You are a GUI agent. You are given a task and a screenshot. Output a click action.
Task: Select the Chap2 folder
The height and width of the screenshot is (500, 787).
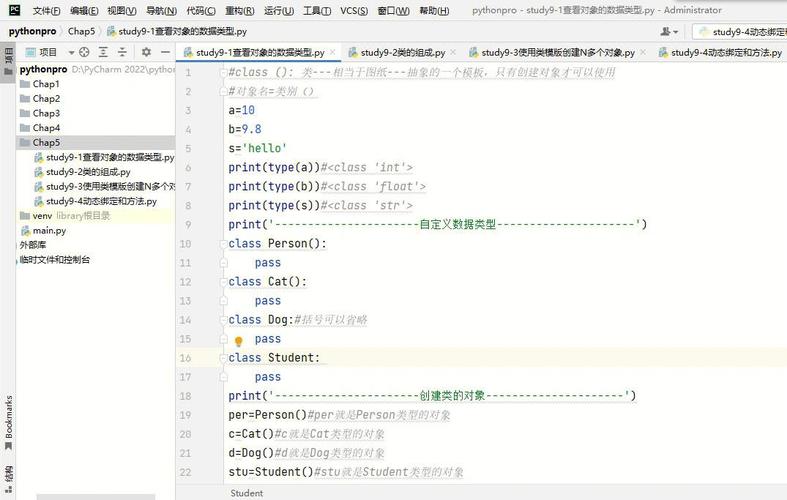(x=96, y=98)
